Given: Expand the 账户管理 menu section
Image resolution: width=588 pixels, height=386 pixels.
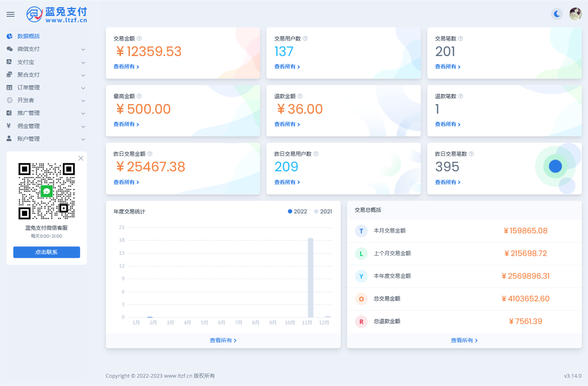Looking at the screenshot, I should [x=83, y=139].
